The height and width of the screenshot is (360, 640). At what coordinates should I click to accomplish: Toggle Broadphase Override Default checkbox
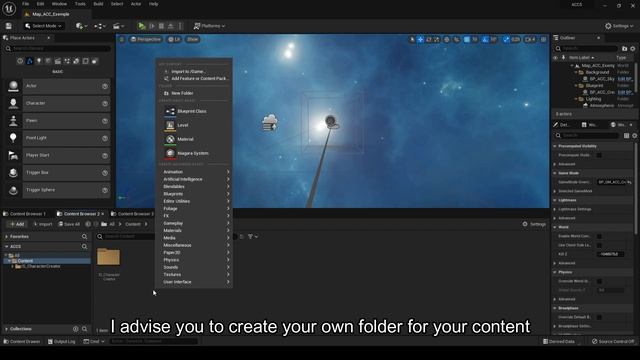click(x=599, y=317)
